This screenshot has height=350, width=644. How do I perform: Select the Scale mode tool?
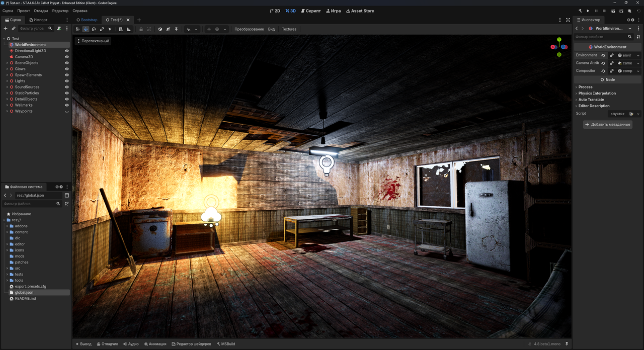coord(102,29)
